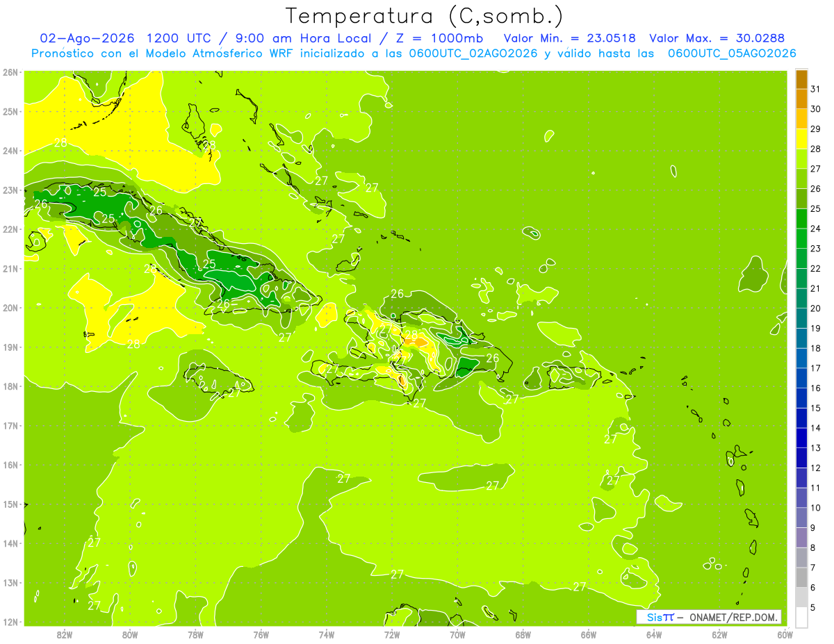Click the '20N' latitude label
This screenshot has height=644, width=834.
(10, 308)
